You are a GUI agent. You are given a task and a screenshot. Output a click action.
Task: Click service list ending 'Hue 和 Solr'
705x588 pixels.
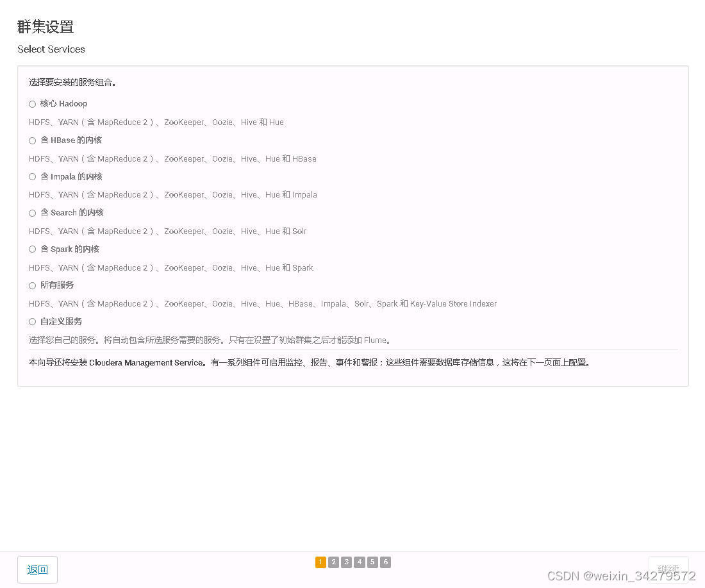pos(168,231)
